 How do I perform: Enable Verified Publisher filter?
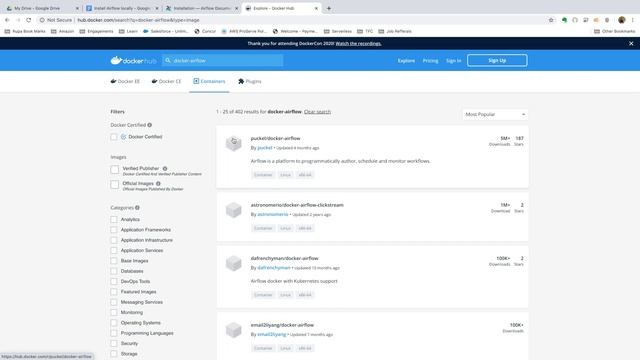tap(115, 169)
